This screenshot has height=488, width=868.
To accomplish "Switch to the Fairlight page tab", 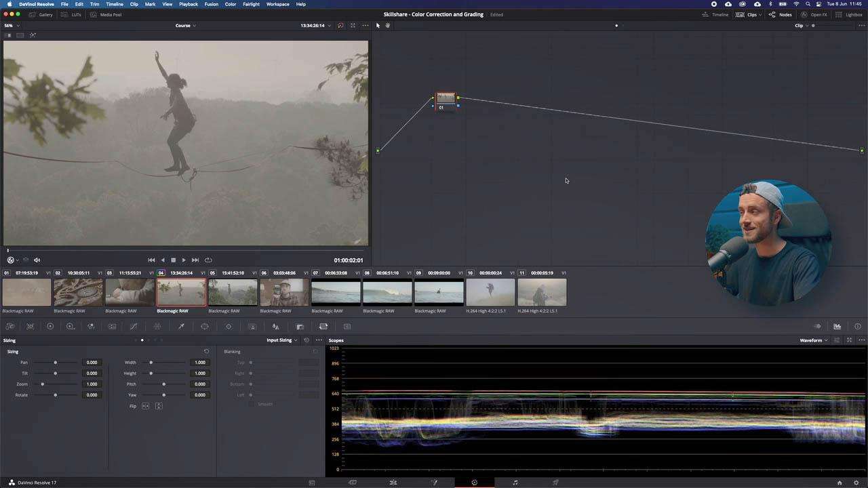I will point(515,483).
